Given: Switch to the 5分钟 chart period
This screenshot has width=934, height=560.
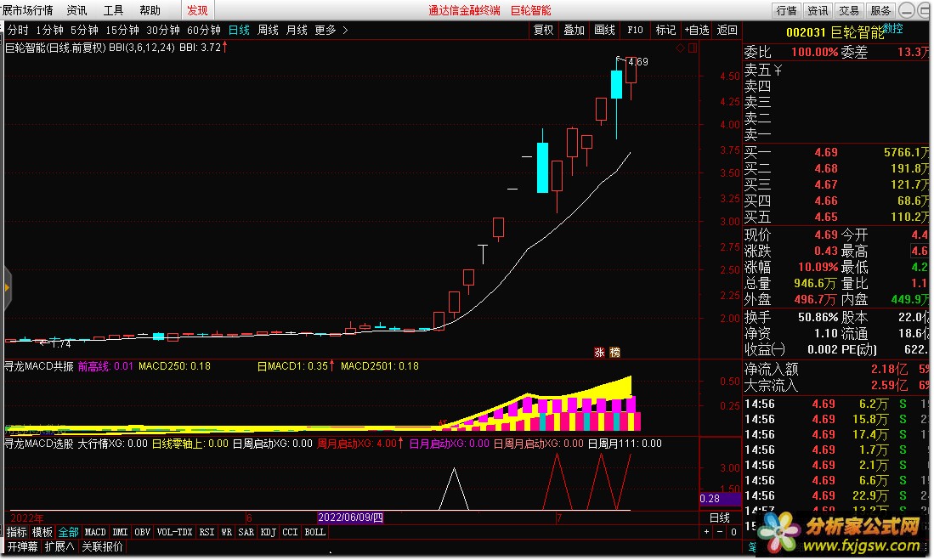Looking at the screenshot, I should (x=85, y=30).
